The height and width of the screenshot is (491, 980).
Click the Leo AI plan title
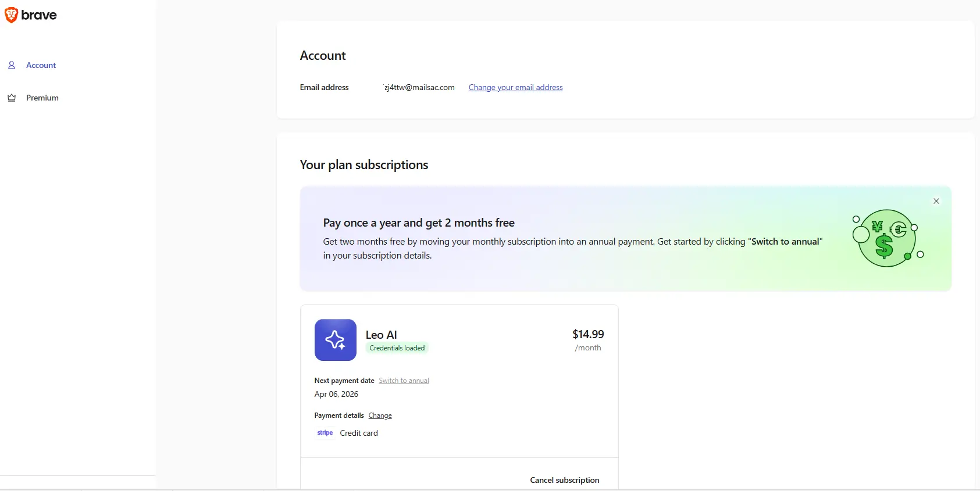click(x=382, y=335)
